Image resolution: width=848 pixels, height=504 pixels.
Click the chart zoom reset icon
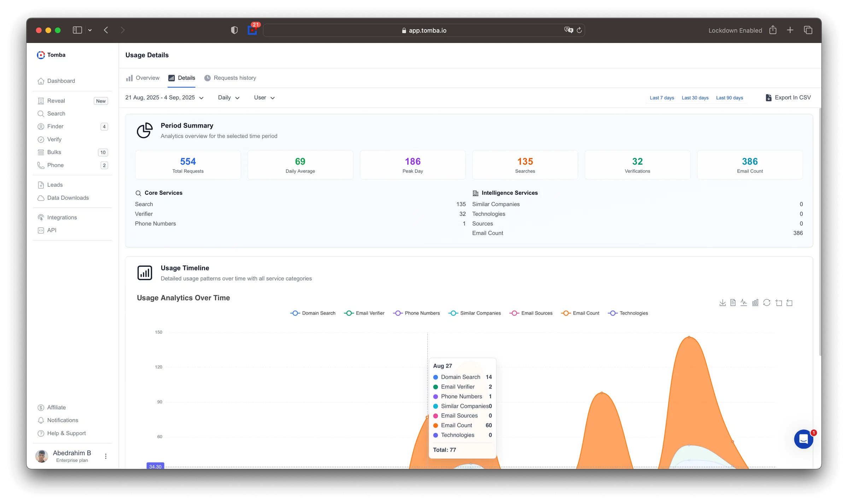pyautogui.click(x=789, y=303)
